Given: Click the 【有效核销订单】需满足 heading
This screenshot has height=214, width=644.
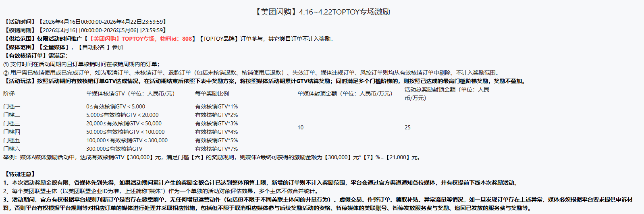Looking at the screenshot, I should tap(35, 56).
